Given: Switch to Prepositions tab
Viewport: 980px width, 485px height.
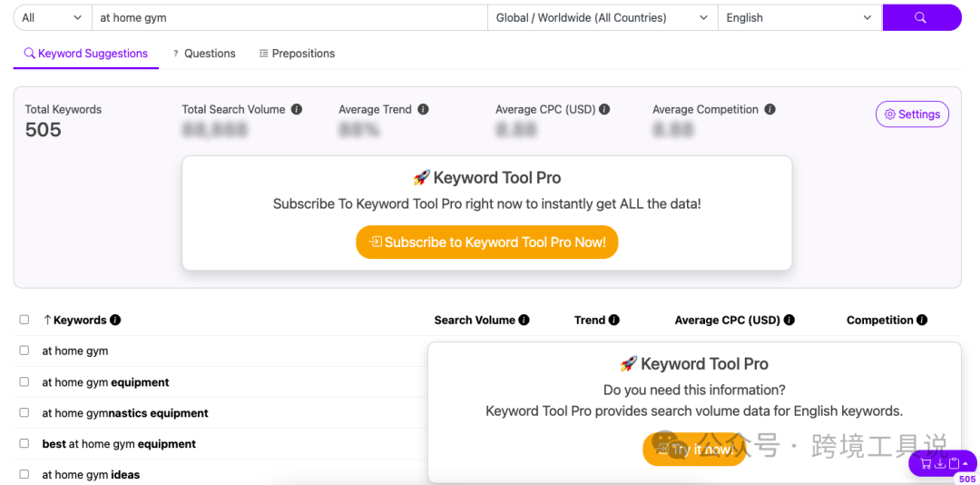Looking at the screenshot, I should (x=298, y=54).
